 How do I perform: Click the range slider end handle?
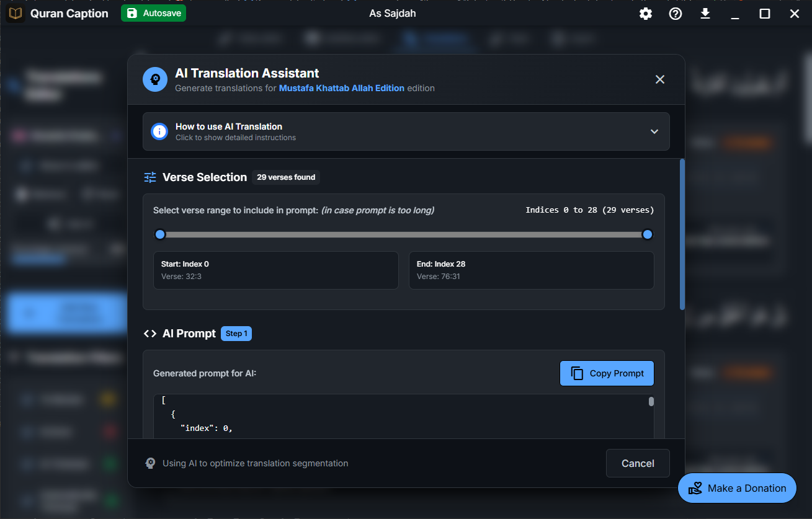(x=648, y=234)
